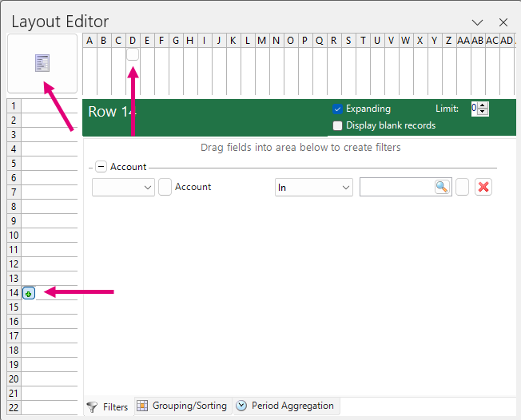Select column A header
Viewport: 521px width, 420px height.
coord(89,41)
